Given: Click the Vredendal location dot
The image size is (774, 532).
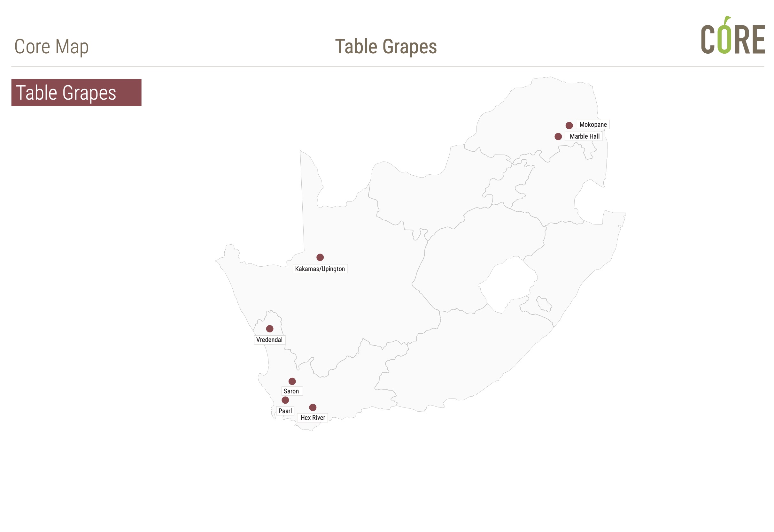Looking at the screenshot, I should 270,329.
